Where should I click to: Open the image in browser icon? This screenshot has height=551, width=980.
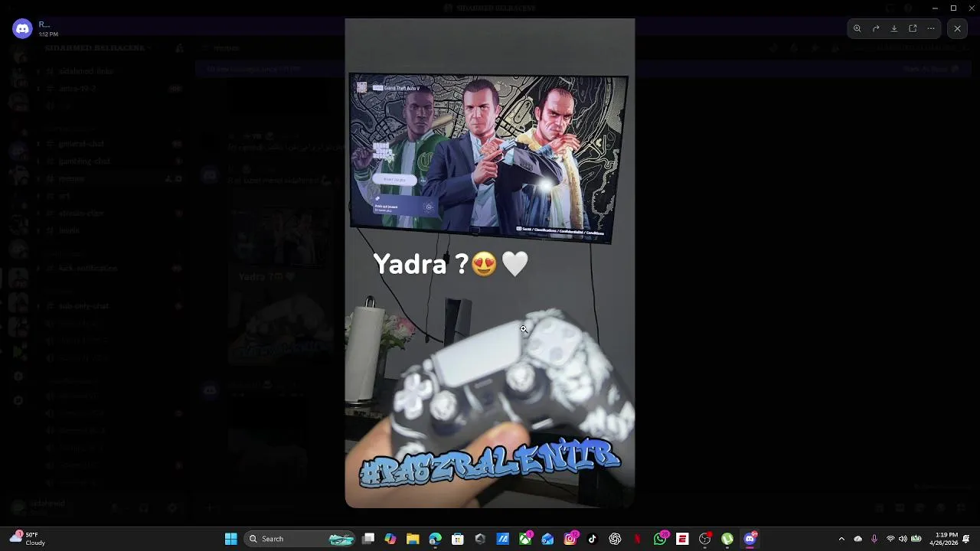[x=913, y=28]
